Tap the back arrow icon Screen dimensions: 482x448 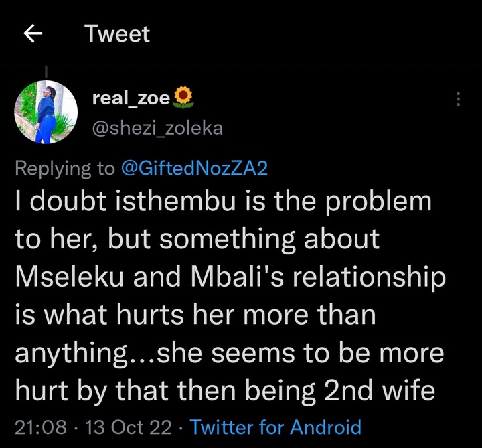pyautogui.click(x=33, y=35)
